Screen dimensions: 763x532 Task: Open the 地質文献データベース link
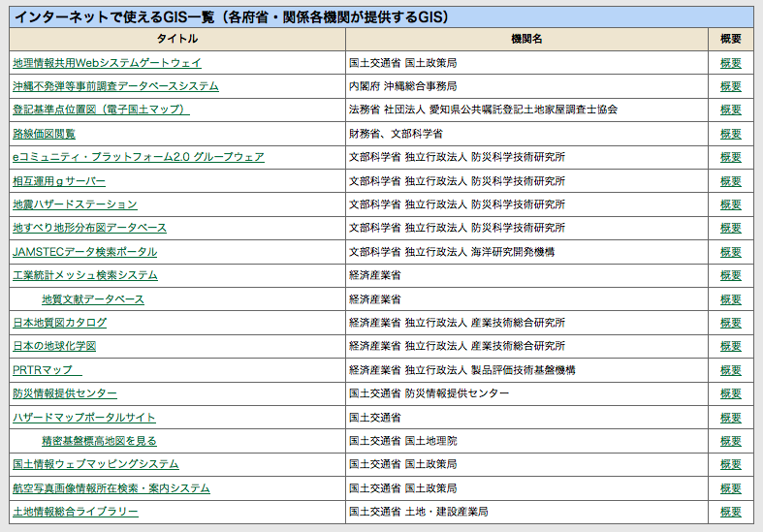(x=93, y=299)
